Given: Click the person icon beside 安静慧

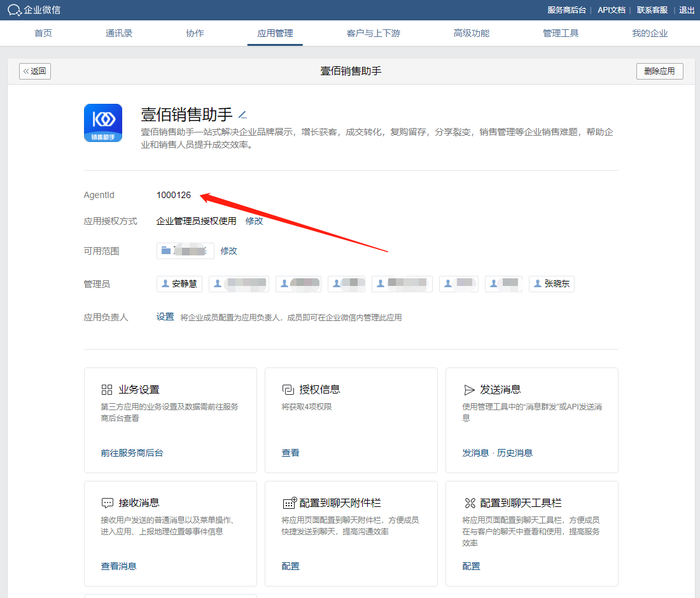Looking at the screenshot, I should (x=165, y=283).
